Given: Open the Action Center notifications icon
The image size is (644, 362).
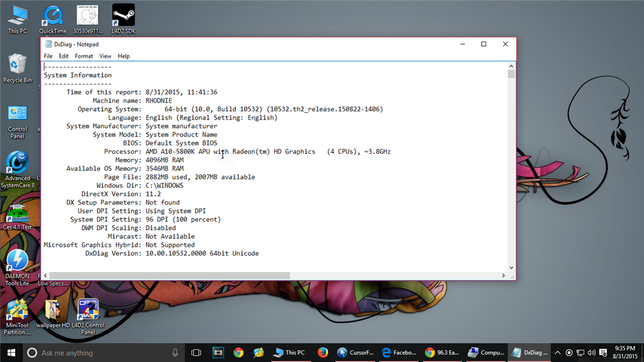Looking at the screenshot, I should click(603, 353).
